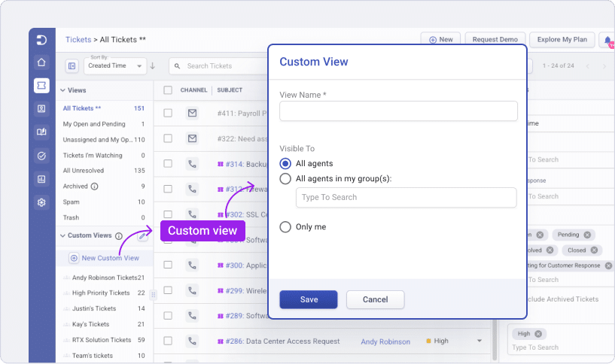Image resolution: width=615 pixels, height=364 pixels.
Task: Check the checkbox for ticket #286
Action: [x=168, y=341]
